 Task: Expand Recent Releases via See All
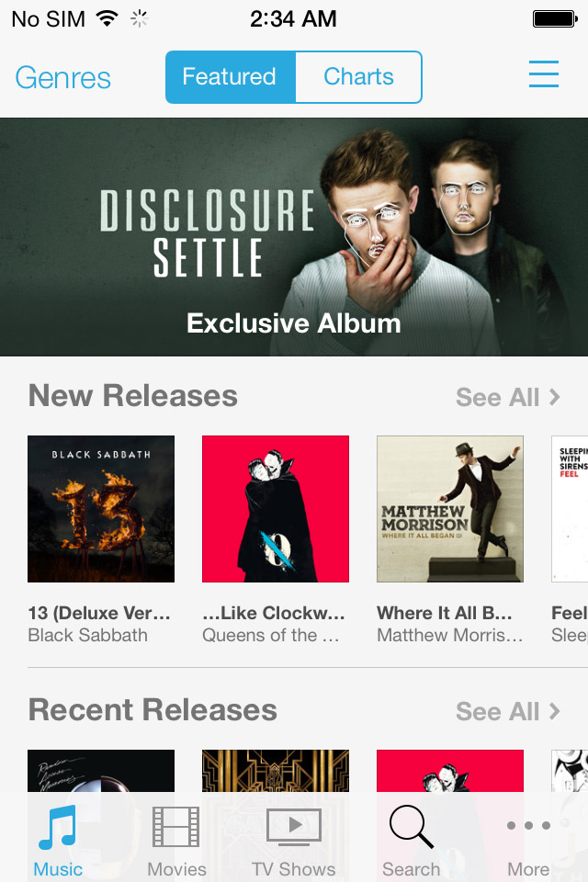pos(508,711)
